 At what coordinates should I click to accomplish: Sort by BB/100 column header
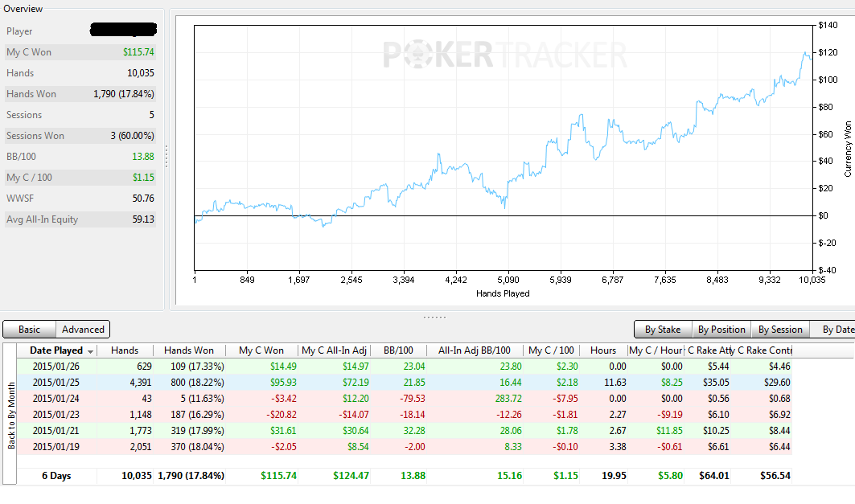pyautogui.click(x=398, y=350)
